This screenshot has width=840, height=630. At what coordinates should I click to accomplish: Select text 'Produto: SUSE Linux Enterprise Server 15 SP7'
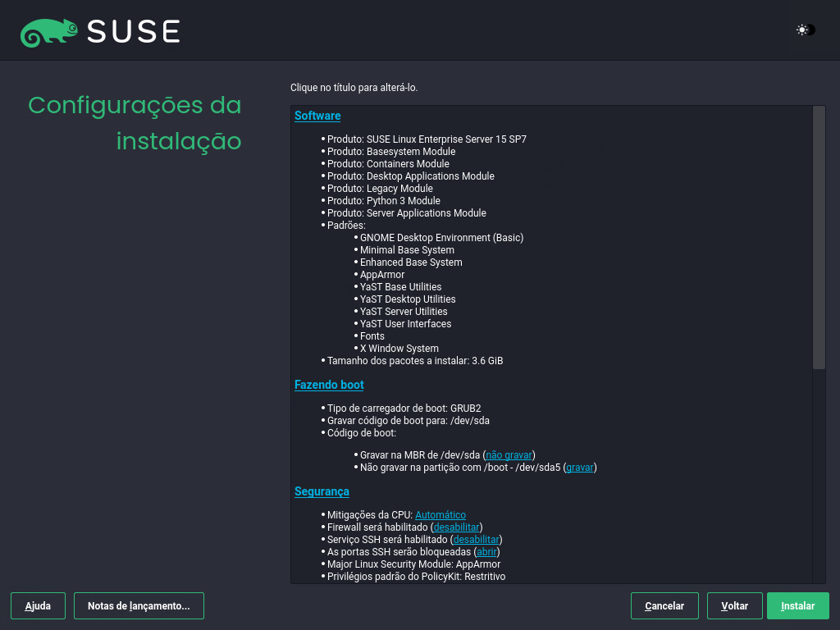[427, 139]
